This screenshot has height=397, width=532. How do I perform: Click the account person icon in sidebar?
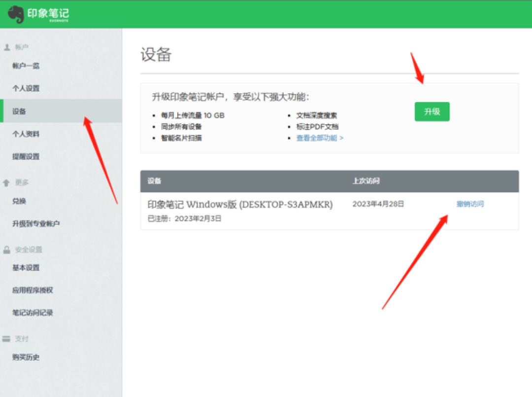coord(7,47)
